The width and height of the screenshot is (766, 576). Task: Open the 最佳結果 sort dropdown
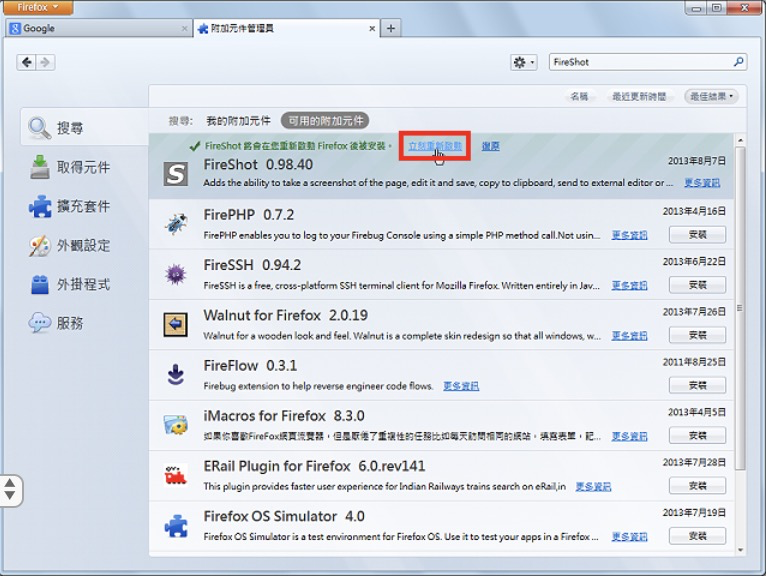coord(711,96)
